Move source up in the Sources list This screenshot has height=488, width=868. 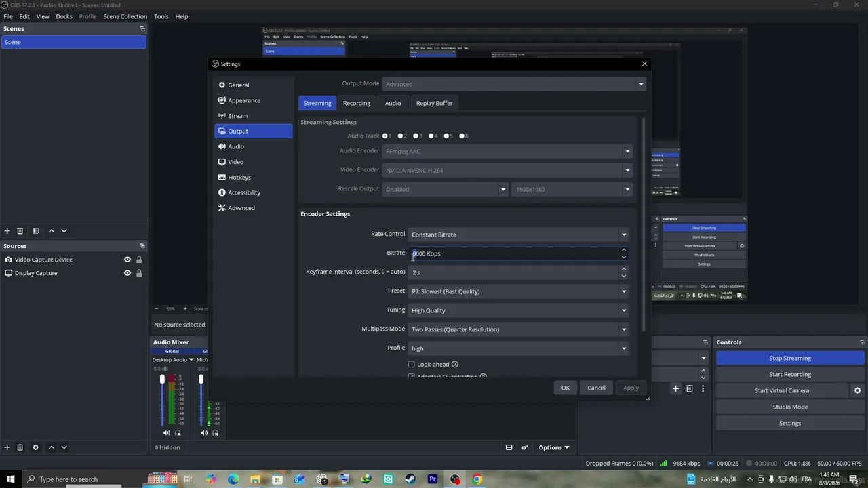click(x=52, y=447)
